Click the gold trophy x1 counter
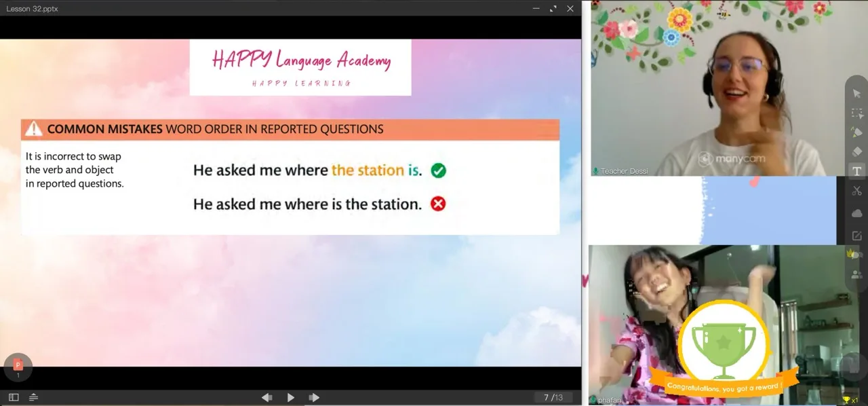Image resolution: width=868 pixels, height=406 pixels. pyautogui.click(x=850, y=400)
